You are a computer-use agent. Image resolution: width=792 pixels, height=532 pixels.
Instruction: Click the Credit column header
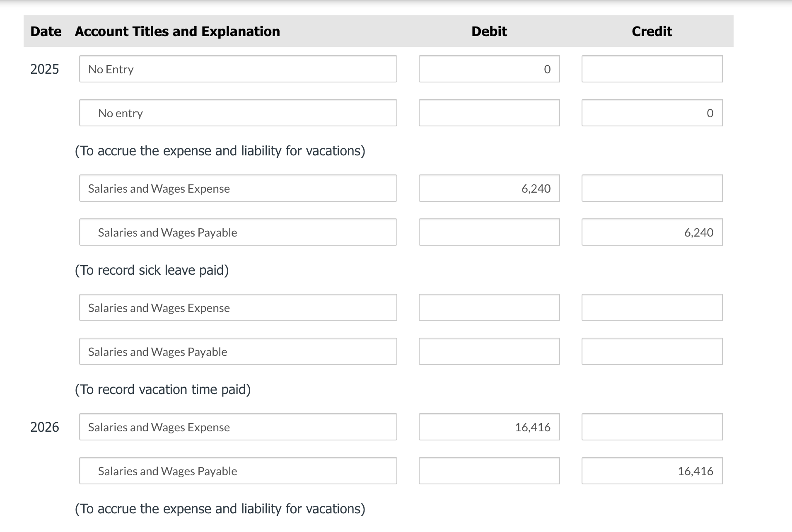(651, 31)
